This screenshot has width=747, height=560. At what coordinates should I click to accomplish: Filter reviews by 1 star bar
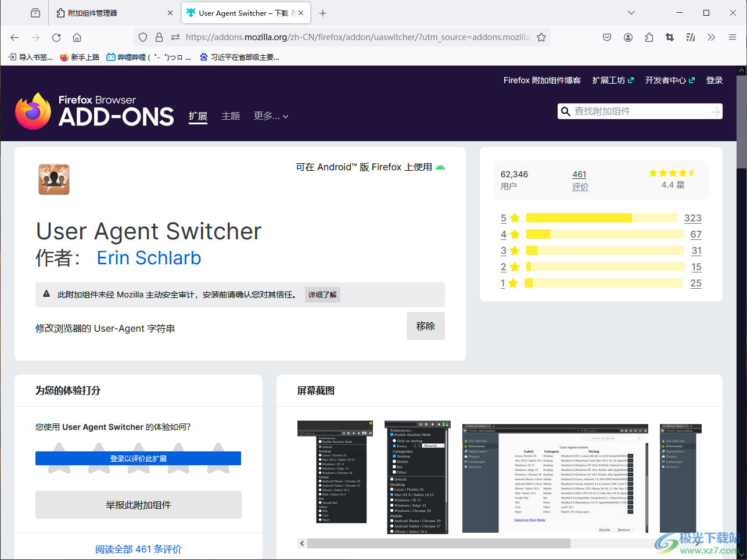point(604,283)
